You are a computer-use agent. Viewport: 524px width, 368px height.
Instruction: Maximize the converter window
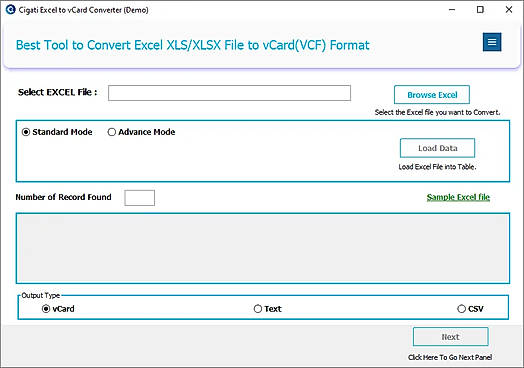[480, 10]
